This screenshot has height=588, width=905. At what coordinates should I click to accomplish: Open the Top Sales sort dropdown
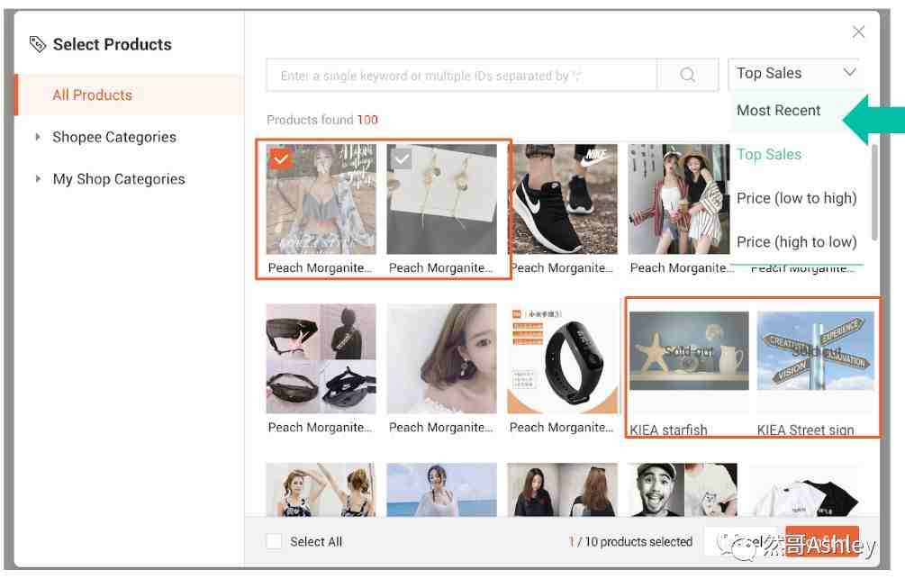[x=793, y=74]
